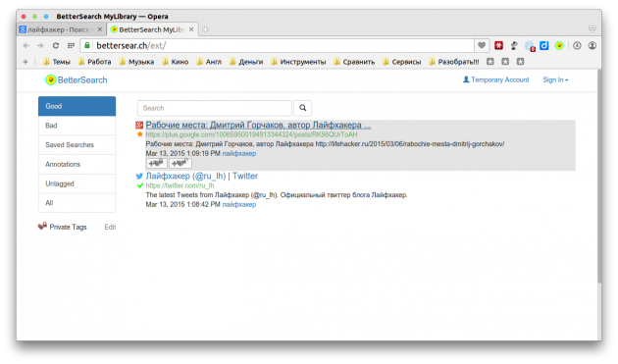Close the BetterSearch MyLibrary tab
The width and height of the screenshot is (618, 364).
191,29
